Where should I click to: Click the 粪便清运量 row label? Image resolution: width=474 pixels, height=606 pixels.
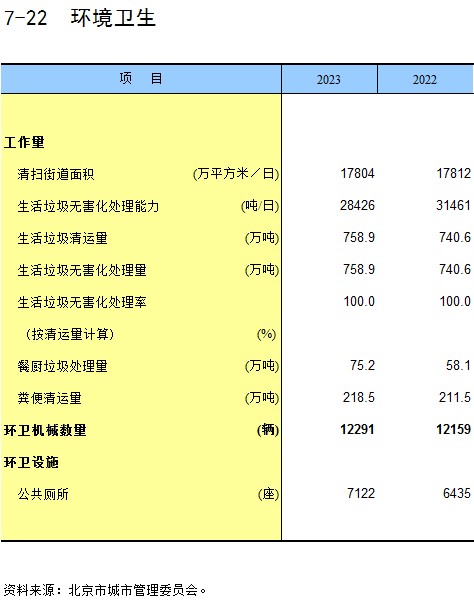[x=49, y=398]
